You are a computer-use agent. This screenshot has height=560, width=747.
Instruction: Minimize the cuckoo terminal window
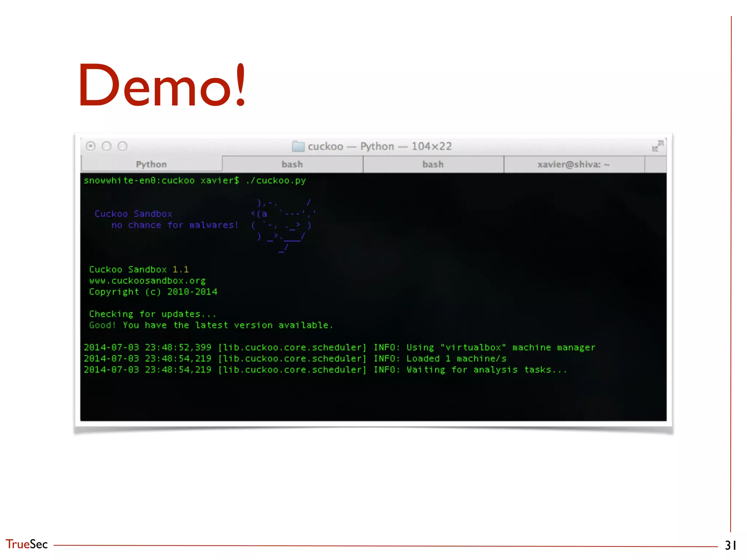tap(107, 146)
